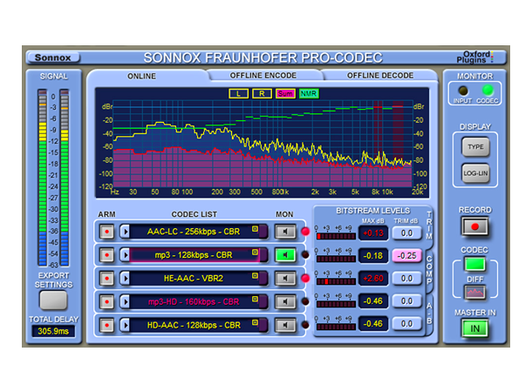Monitor the mp3-HD 160kbps codec
The image size is (532, 392).
click(285, 301)
